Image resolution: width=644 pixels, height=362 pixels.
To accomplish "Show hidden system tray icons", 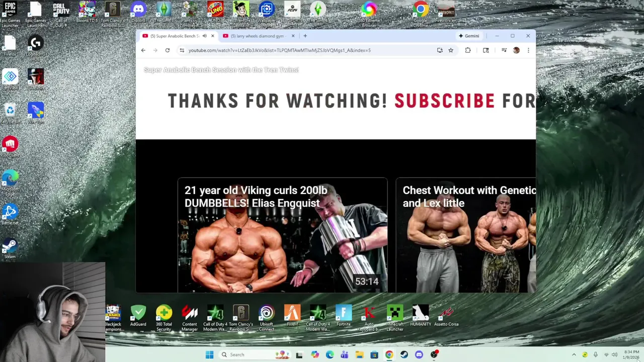I will click(574, 354).
